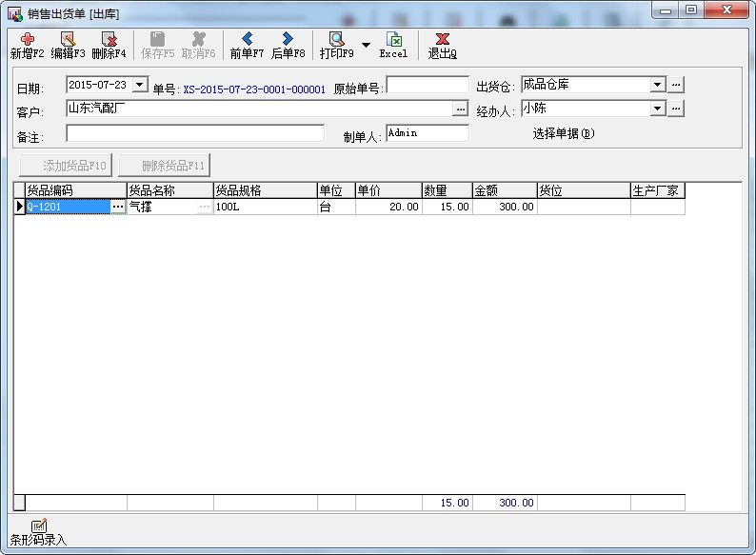Expand the print options dropdown arrow

point(366,45)
